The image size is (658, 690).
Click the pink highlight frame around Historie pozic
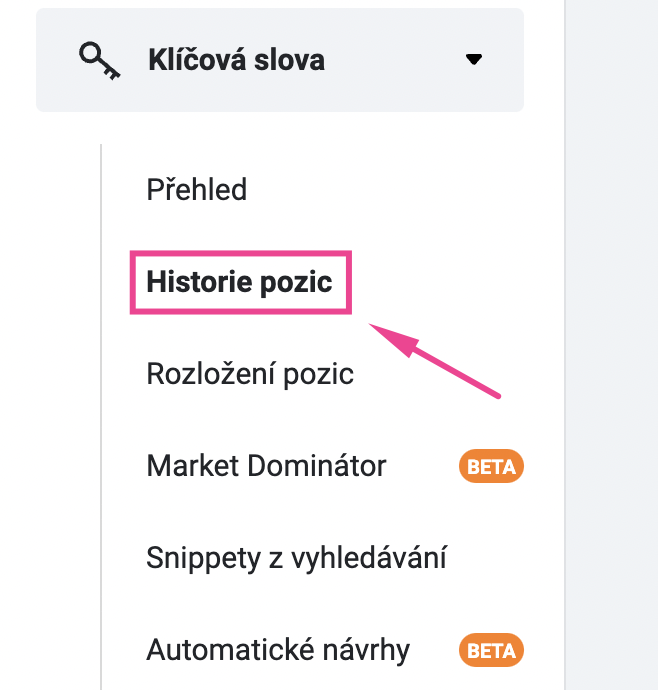[x=241, y=254]
